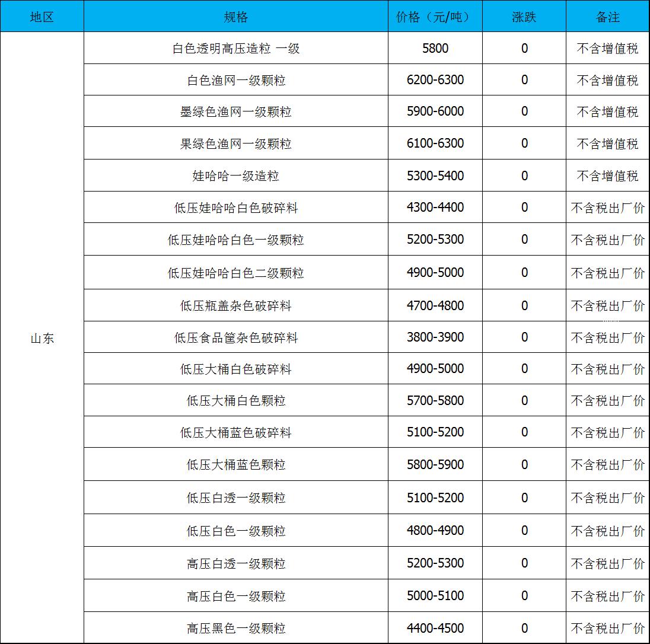This screenshot has height=644, width=650.
Task: Click the 地区 column header
Action: (42, 17)
